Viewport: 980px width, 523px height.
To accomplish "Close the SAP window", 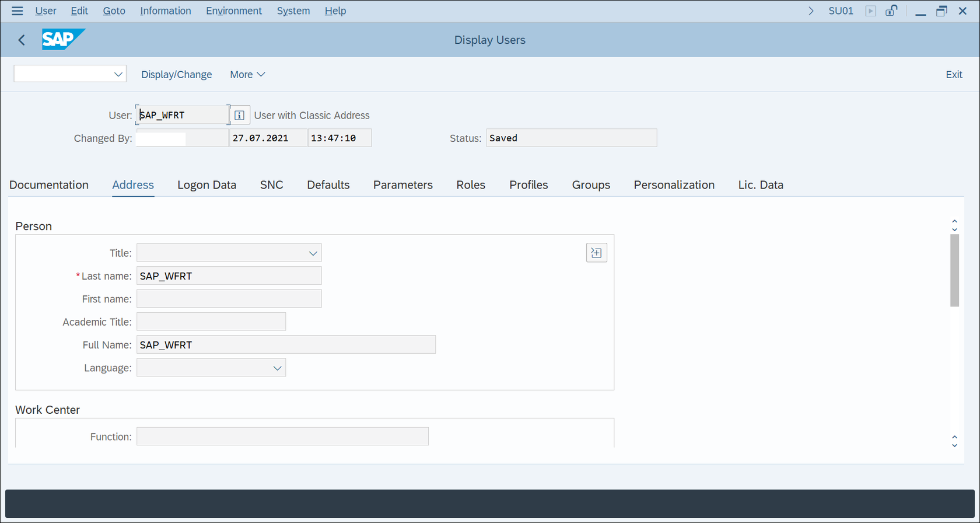I will 963,11.
